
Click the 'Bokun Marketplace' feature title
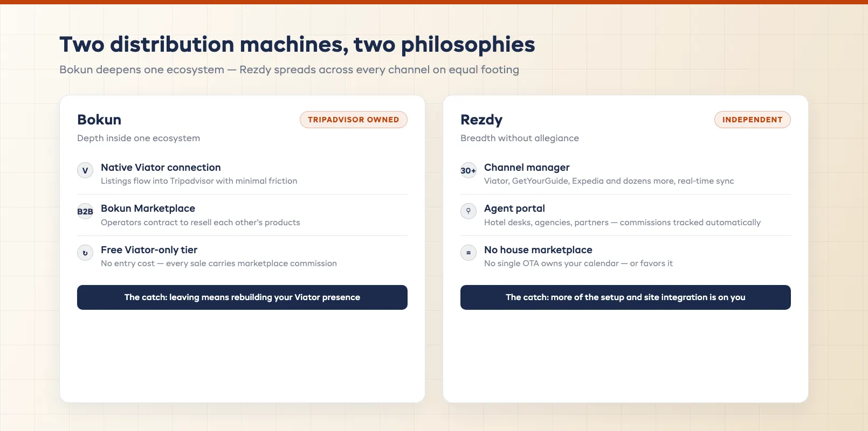coord(148,208)
